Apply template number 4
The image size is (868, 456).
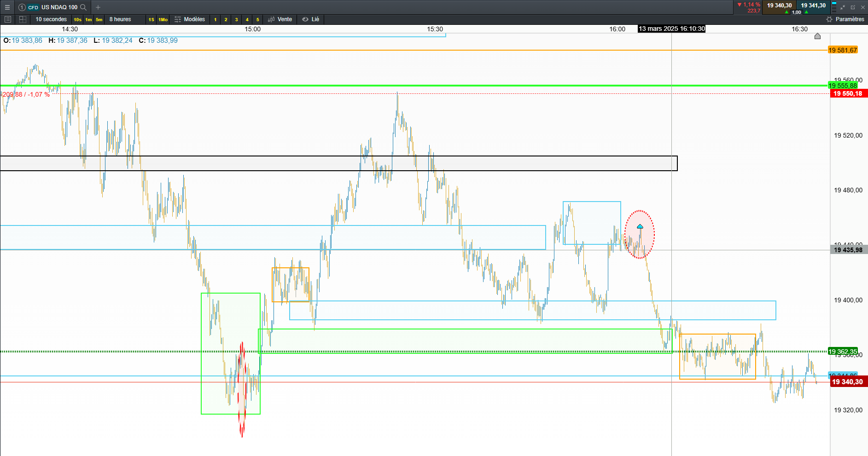pyautogui.click(x=247, y=19)
